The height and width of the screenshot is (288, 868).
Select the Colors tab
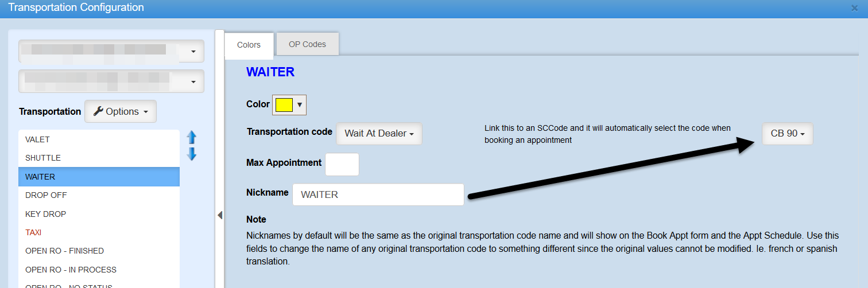[x=249, y=45]
